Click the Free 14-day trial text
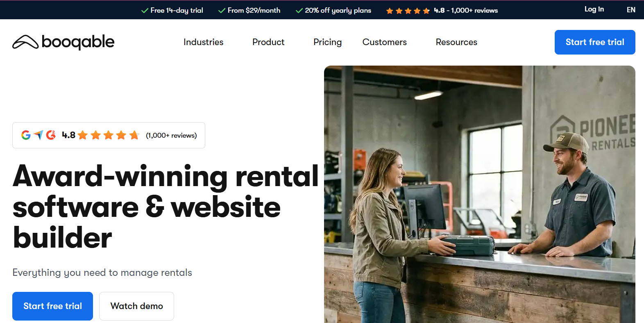Image resolution: width=644 pixels, height=323 pixels. point(177,11)
